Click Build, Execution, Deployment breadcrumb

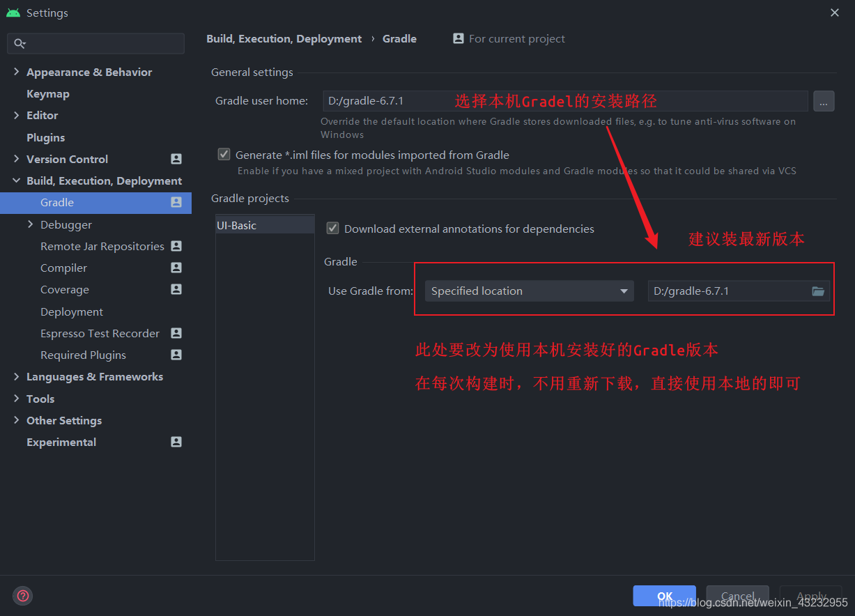pos(284,38)
